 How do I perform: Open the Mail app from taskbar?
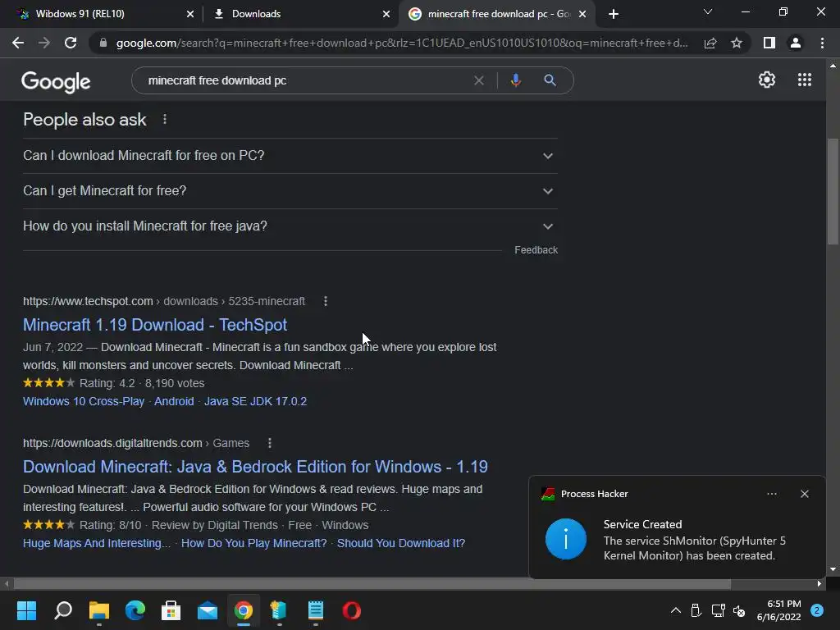coord(208,610)
